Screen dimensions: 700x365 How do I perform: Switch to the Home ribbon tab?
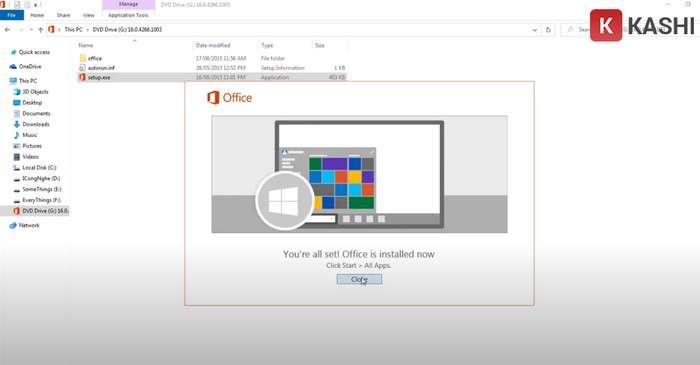[x=37, y=15]
